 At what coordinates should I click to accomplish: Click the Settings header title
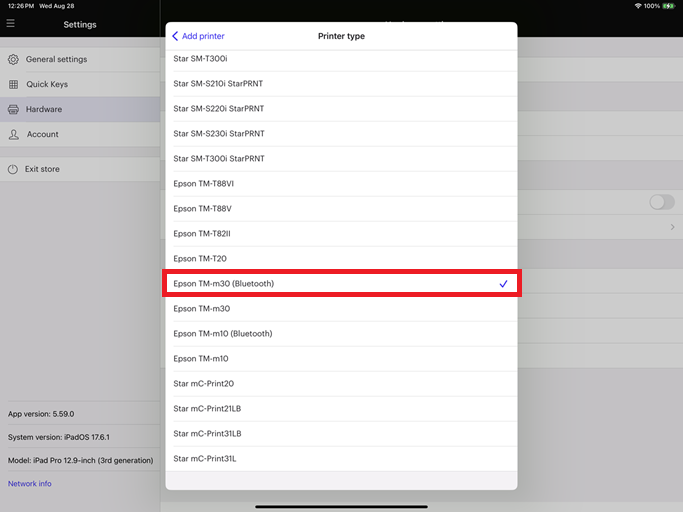80,25
